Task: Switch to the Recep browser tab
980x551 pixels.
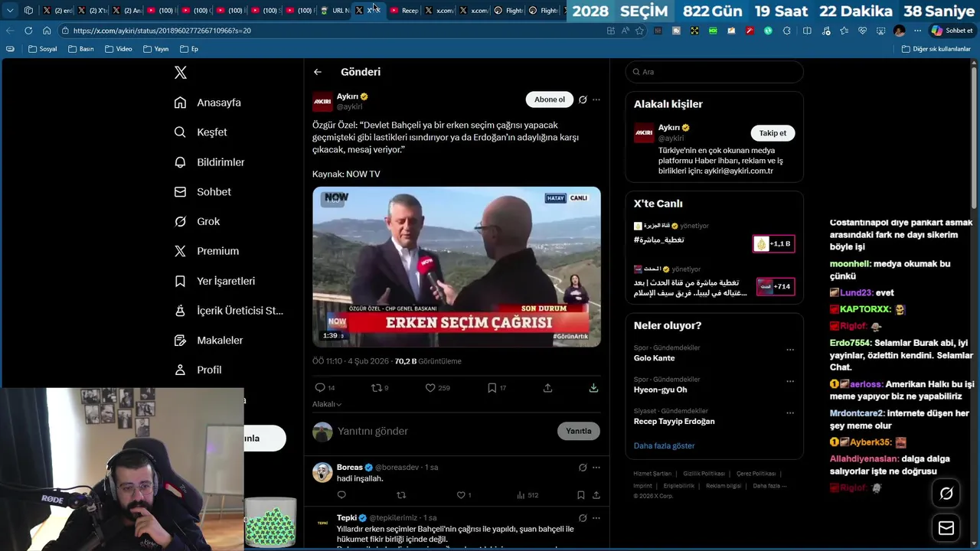Action: point(403,11)
